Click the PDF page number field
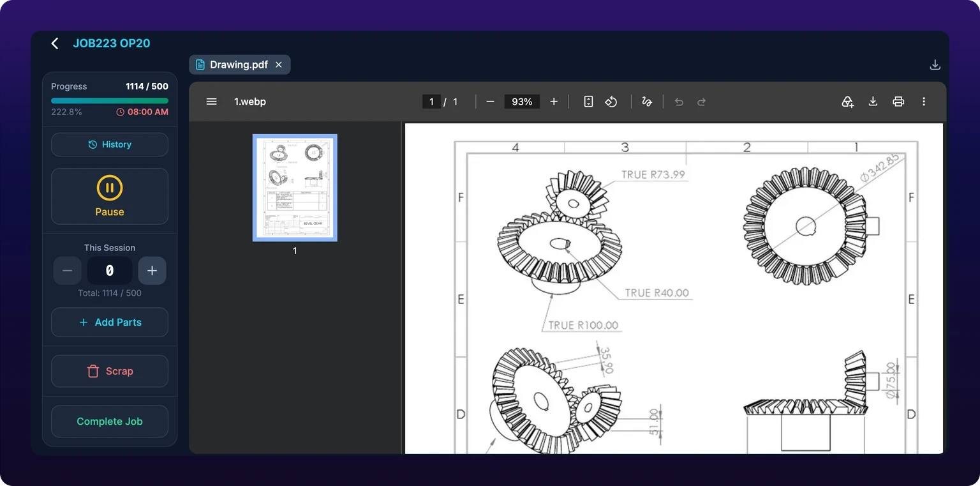 431,102
